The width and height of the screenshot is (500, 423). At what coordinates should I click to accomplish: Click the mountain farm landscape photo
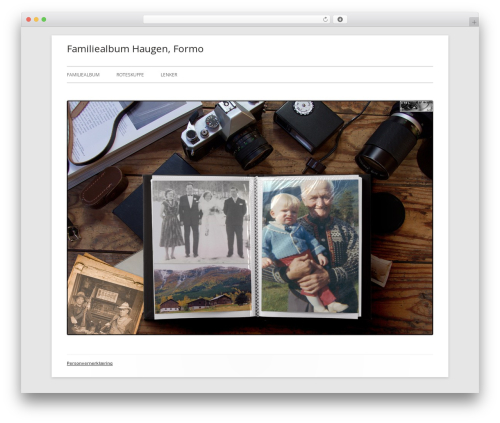point(202,289)
